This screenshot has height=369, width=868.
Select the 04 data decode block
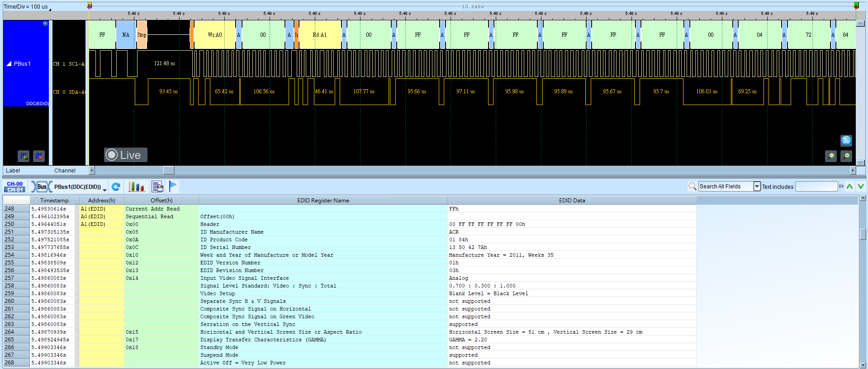click(x=759, y=35)
